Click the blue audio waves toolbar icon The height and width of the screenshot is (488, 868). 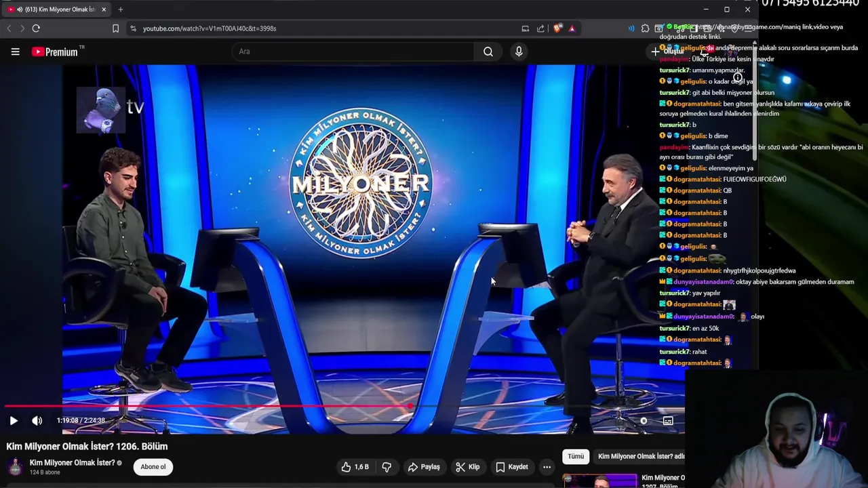631,28
